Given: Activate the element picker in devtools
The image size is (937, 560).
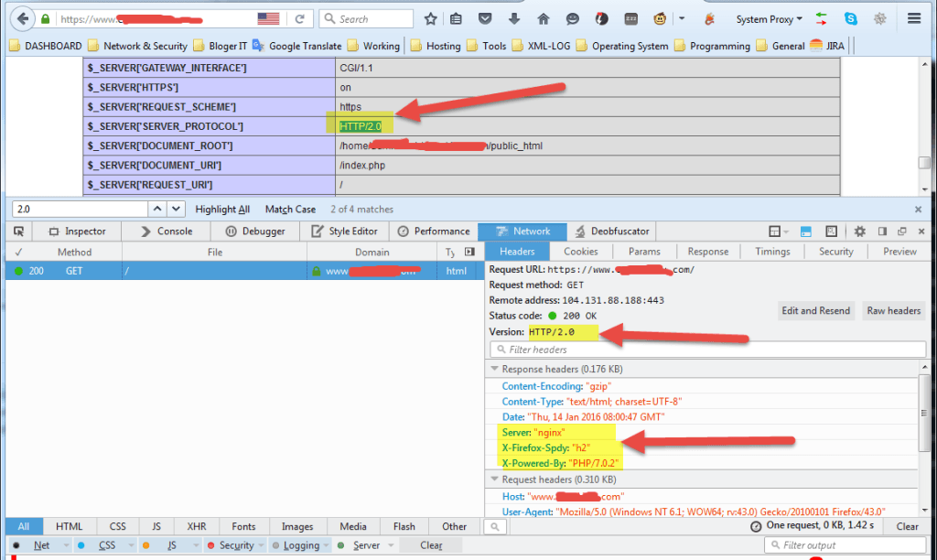Looking at the screenshot, I should [x=19, y=232].
